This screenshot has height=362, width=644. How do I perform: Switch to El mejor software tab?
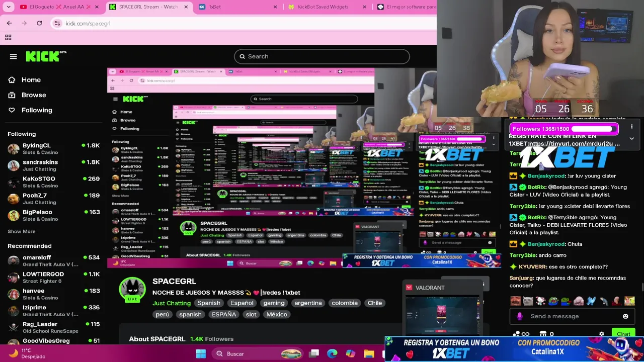click(406, 7)
